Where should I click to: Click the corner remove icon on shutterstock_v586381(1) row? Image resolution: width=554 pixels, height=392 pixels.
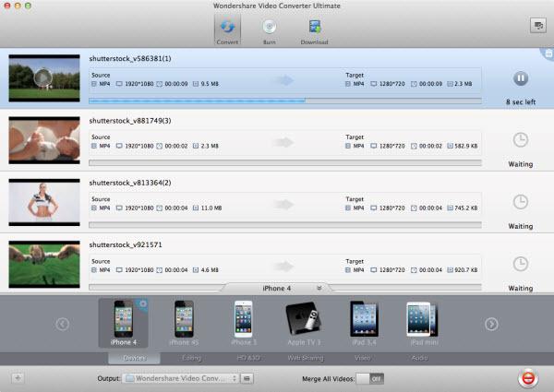(x=548, y=53)
